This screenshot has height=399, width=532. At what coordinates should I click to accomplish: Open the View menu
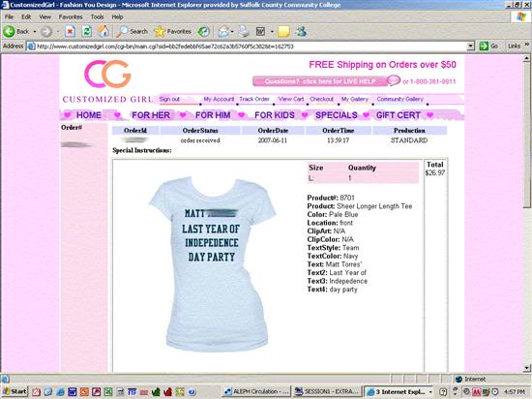44,16
